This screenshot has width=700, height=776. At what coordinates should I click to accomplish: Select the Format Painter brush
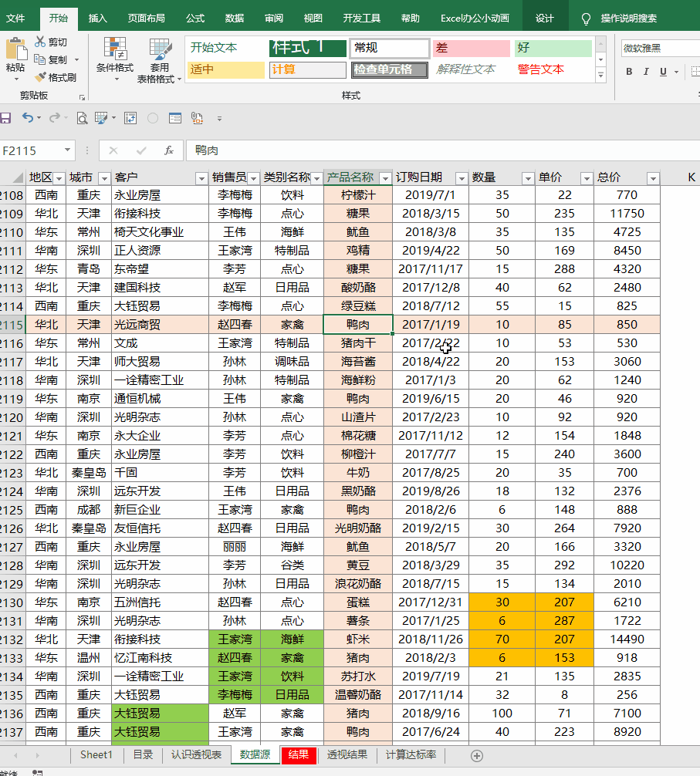coord(40,77)
